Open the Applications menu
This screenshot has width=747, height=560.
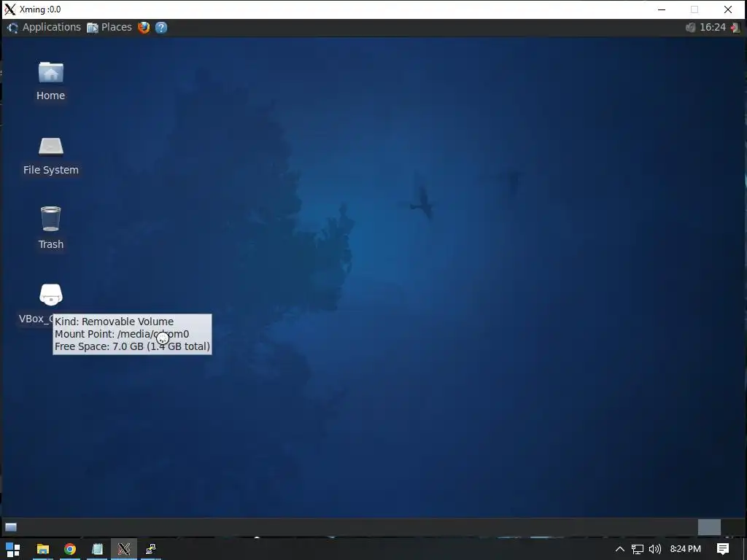44,27
